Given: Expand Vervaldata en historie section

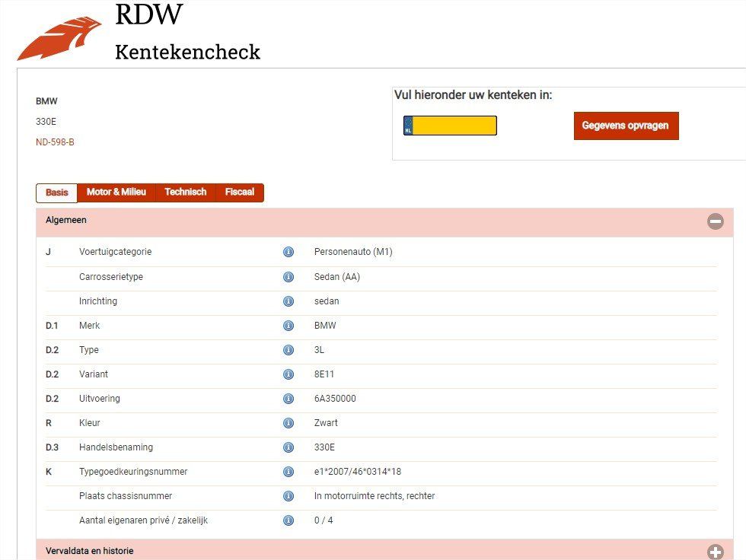Looking at the screenshot, I should (715, 552).
